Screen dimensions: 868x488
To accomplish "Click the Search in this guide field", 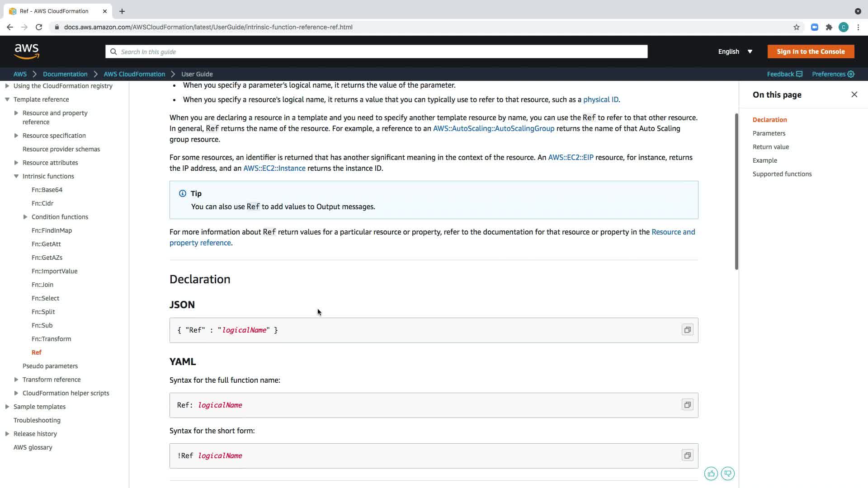I will tap(376, 52).
